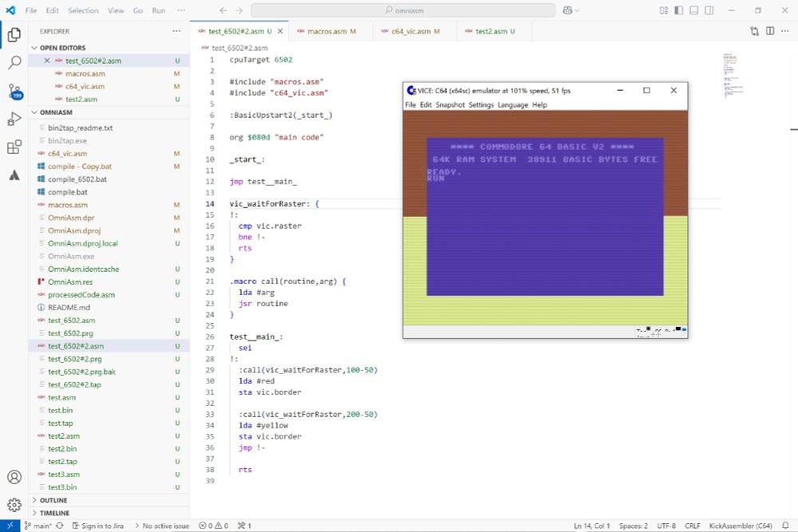Open forwarded ports indicator in the status bar
This screenshot has width=798, height=532.
[245, 526]
